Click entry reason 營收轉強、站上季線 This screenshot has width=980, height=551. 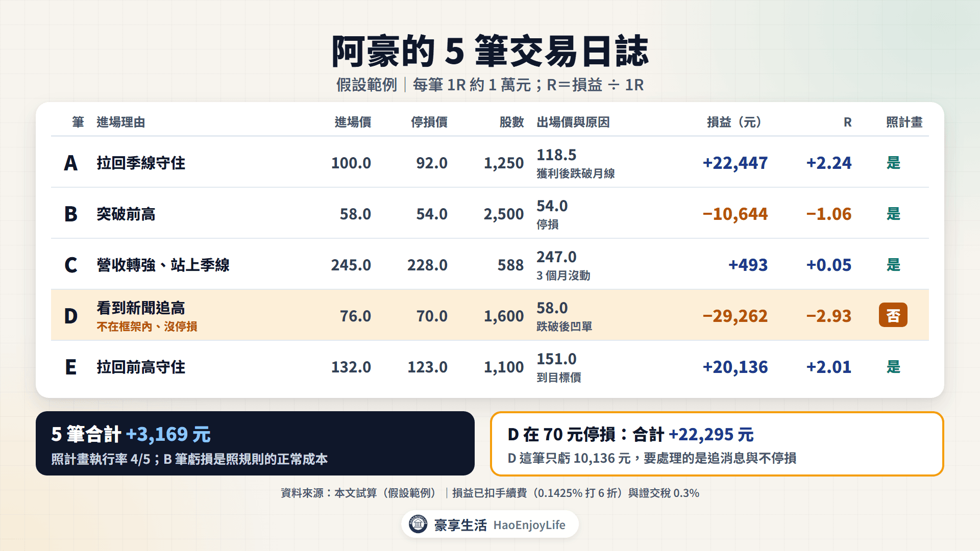(163, 265)
